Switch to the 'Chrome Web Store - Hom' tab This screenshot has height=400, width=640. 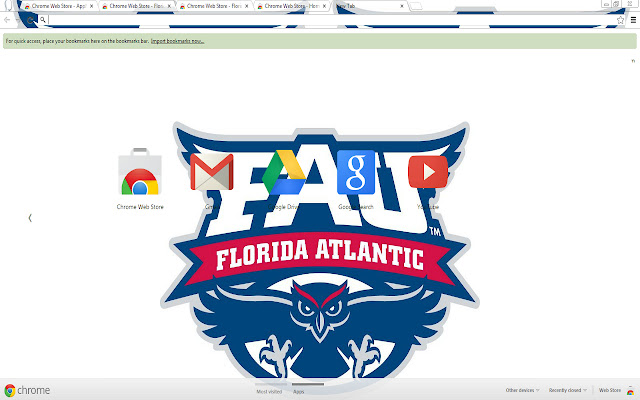pyautogui.click(x=292, y=6)
